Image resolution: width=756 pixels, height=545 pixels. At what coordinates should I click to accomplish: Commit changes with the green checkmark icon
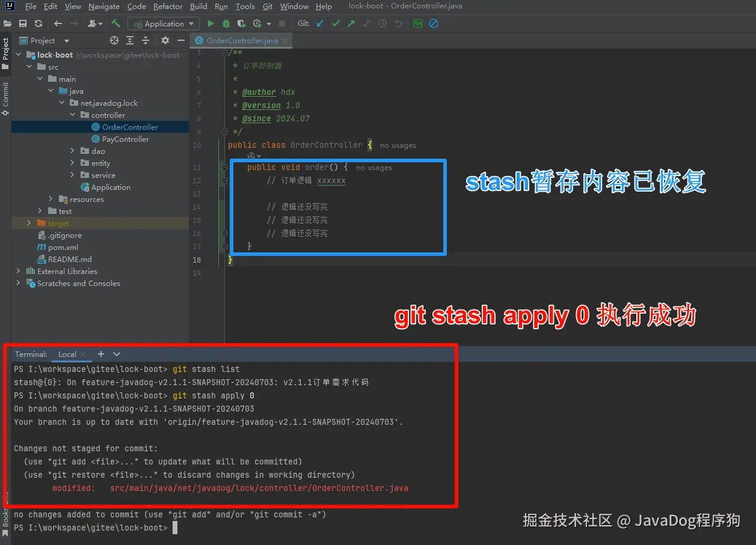pos(336,23)
